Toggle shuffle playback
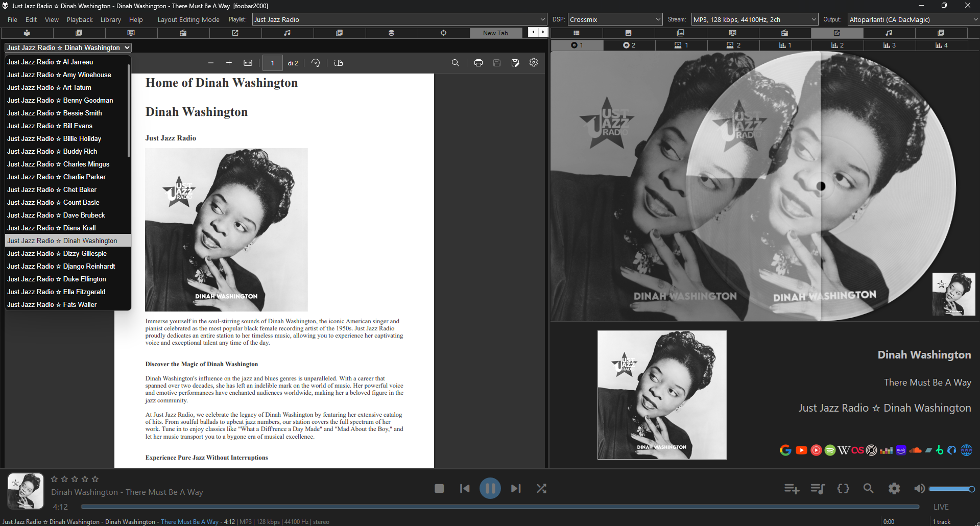The height and width of the screenshot is (526, 980). point(541,488)
